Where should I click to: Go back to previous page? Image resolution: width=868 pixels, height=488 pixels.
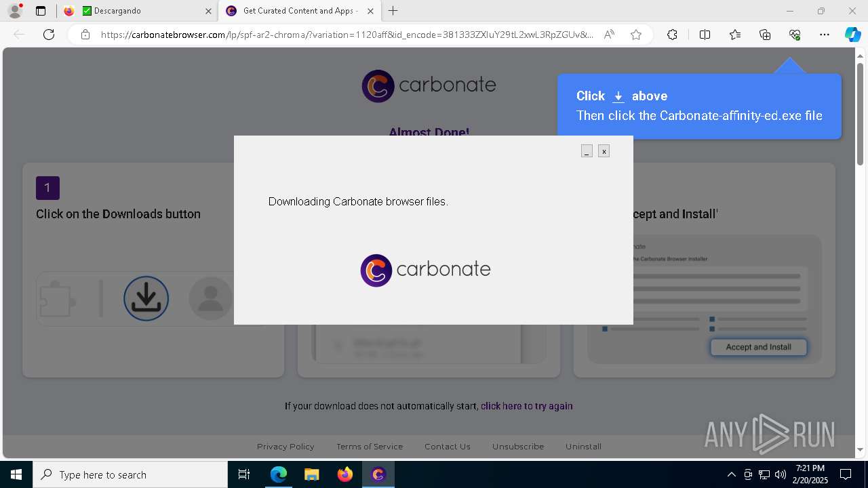click(19, 35)
